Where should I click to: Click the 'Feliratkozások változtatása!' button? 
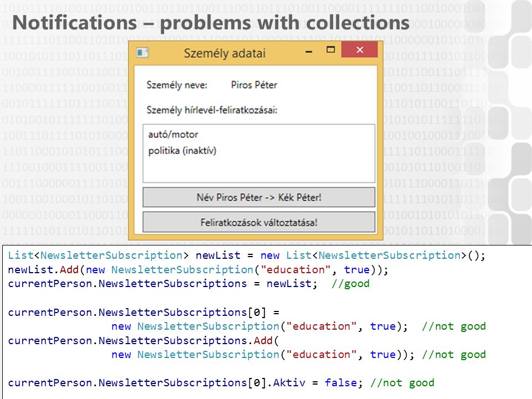coord(259,222)
